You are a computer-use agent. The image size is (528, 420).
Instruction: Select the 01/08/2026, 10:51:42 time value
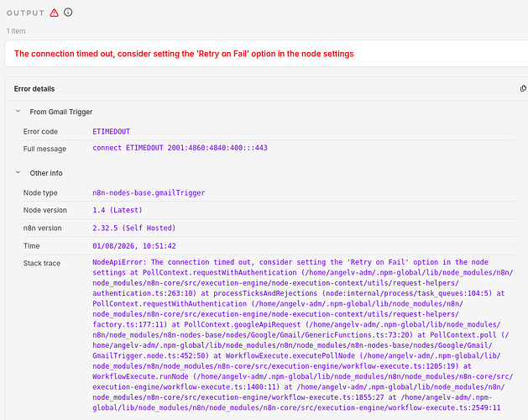click(134, 246)
